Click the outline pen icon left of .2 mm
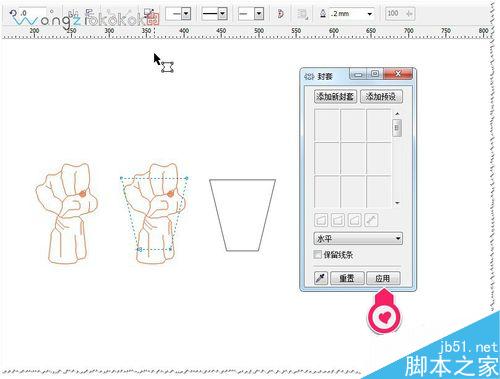This screenshot has height=379, width=500. pos(323,14)
